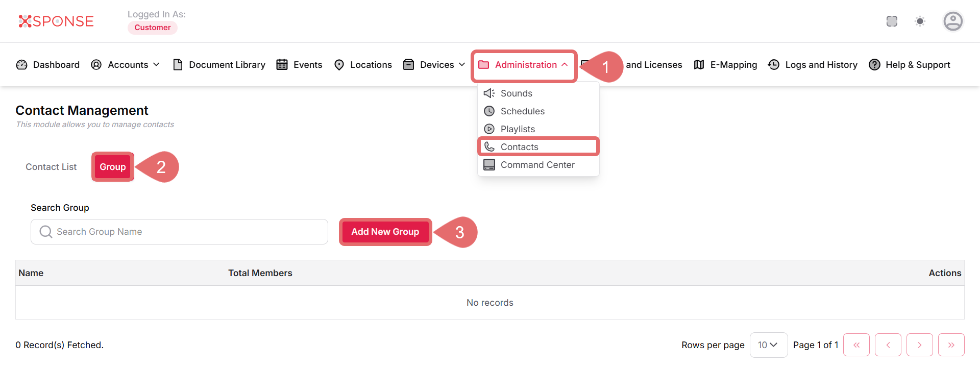Expand the Devices dropdown menu
This screenshot has height=392, width=980.
pos(434,65)
